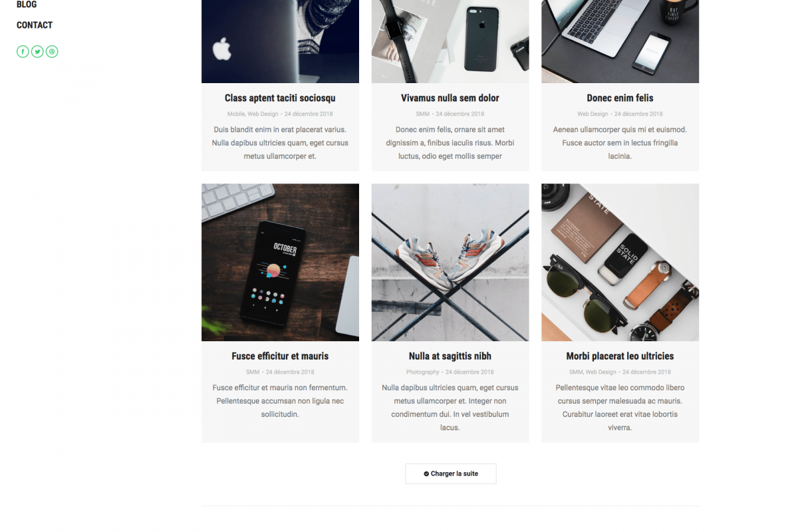798x532 pixels.
Task: Open the Donec enim felis post title
Action: point(620,98)
